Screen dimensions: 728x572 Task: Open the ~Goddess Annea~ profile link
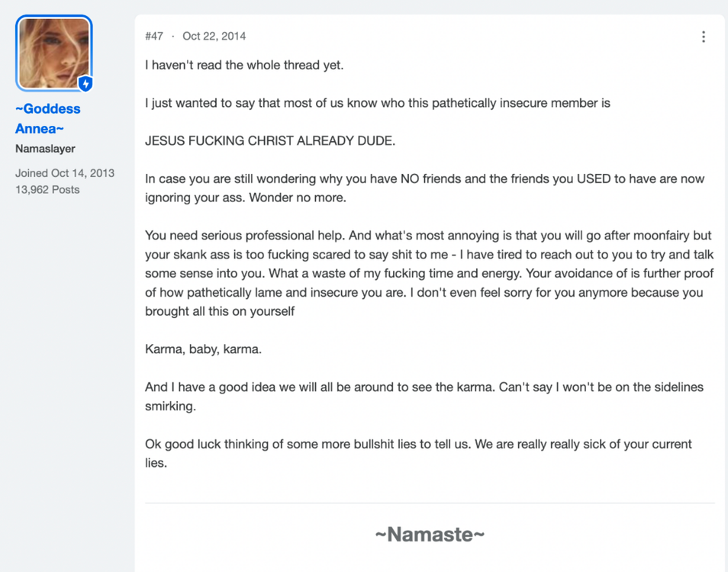click(x=48, y=118)
